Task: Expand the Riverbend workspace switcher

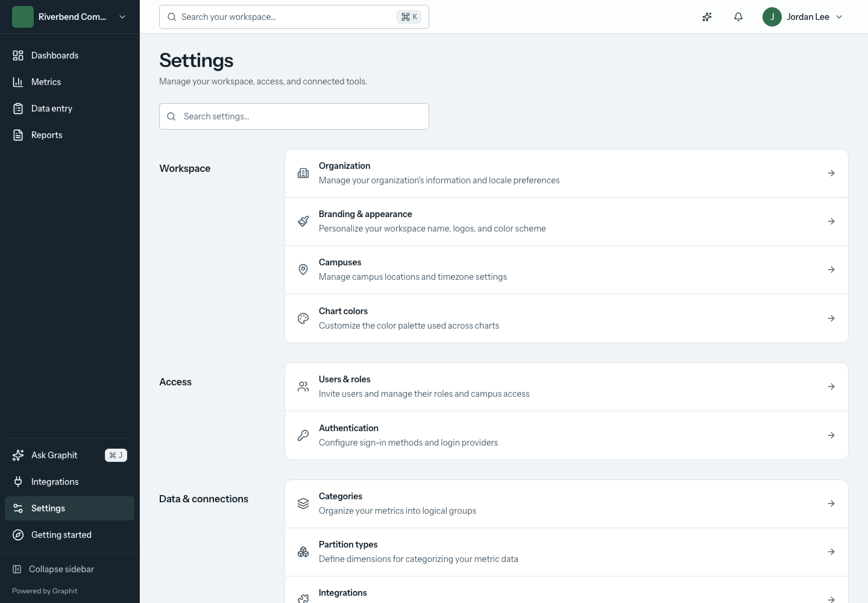Action: click(70, 17)
